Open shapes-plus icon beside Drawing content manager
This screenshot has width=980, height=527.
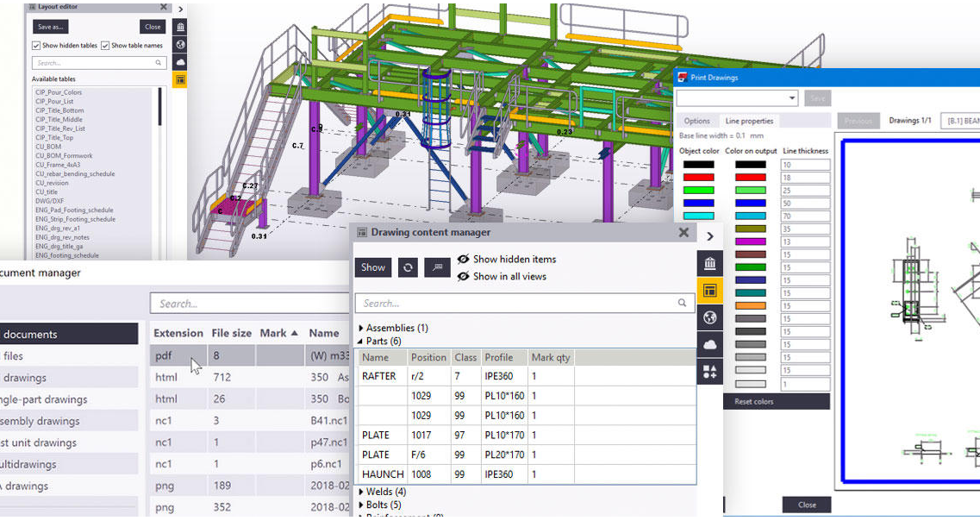pos(710,372)
